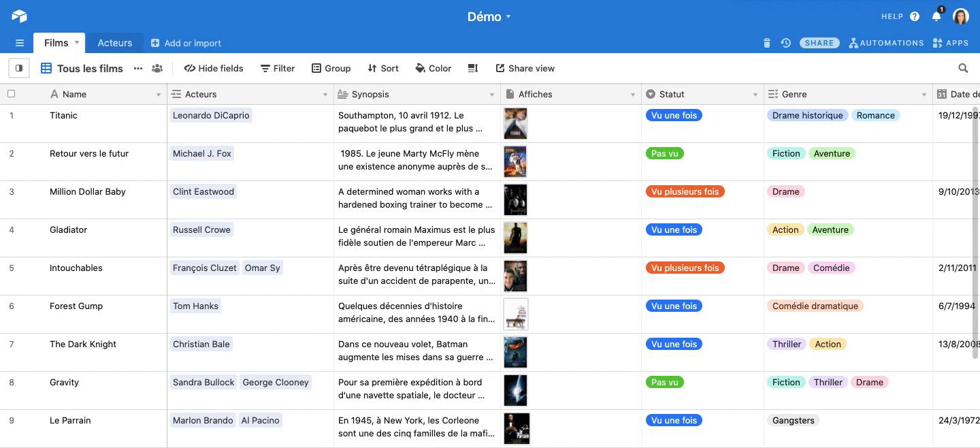Click the search magnifier icon
Viewport: 980px width, 448px height.
coord(963,68)
